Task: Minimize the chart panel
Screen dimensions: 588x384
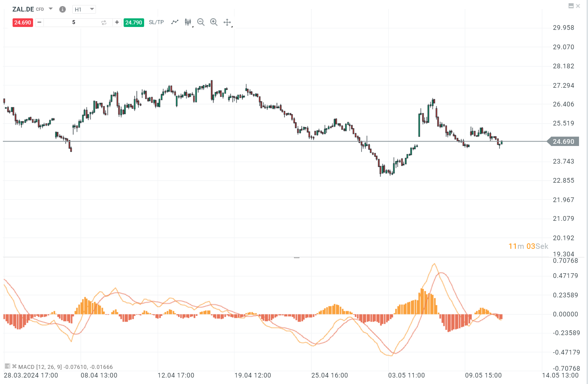Action: 571,6
